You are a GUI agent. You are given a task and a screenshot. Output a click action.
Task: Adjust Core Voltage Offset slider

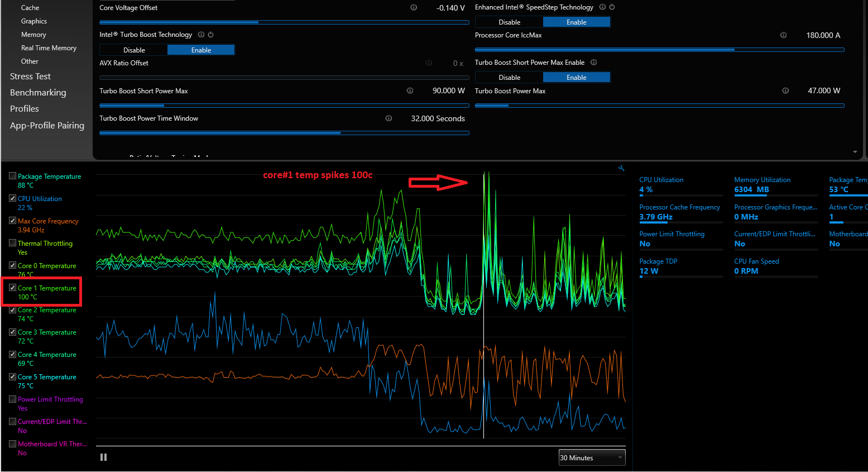pyautogui.click(x=284, y=22)
